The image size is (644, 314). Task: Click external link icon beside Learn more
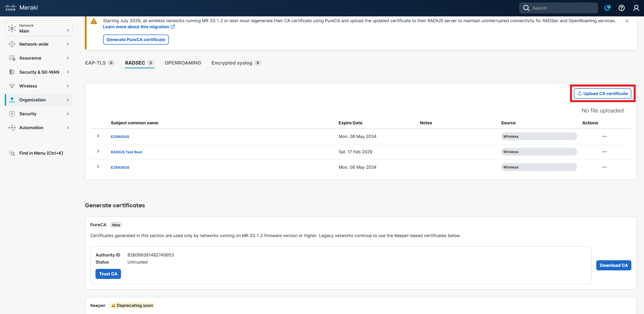(173, 27)
